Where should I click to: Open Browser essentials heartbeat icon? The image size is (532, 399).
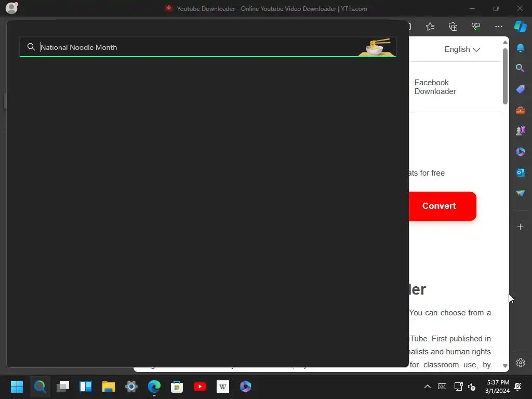[476, 26]
